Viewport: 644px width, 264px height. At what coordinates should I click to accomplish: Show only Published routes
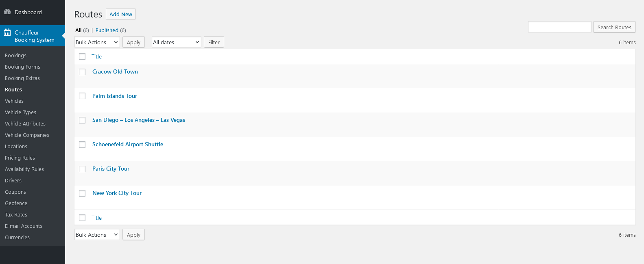(x=107, y=30)
